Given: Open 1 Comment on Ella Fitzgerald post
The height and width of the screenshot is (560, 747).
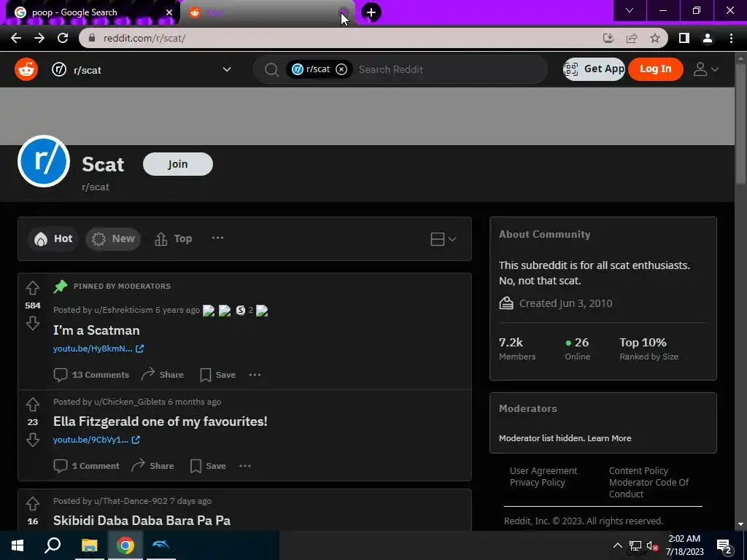Looking at the screenshot, I should pyautogui.click(x=87, y=466).
